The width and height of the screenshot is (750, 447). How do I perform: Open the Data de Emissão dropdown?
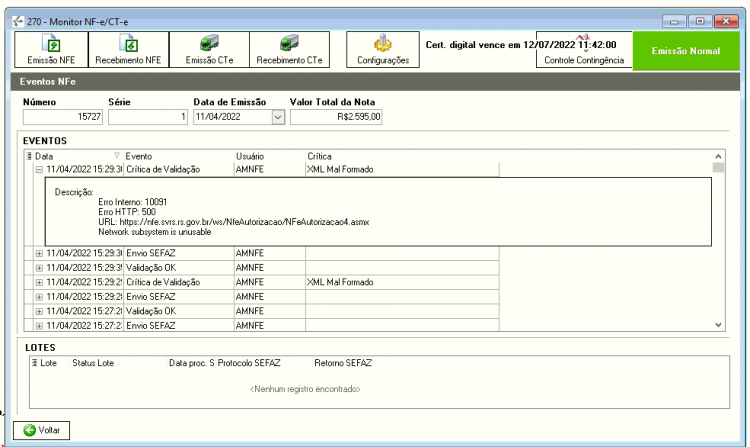pyautogui.click(x=278, y=117)
